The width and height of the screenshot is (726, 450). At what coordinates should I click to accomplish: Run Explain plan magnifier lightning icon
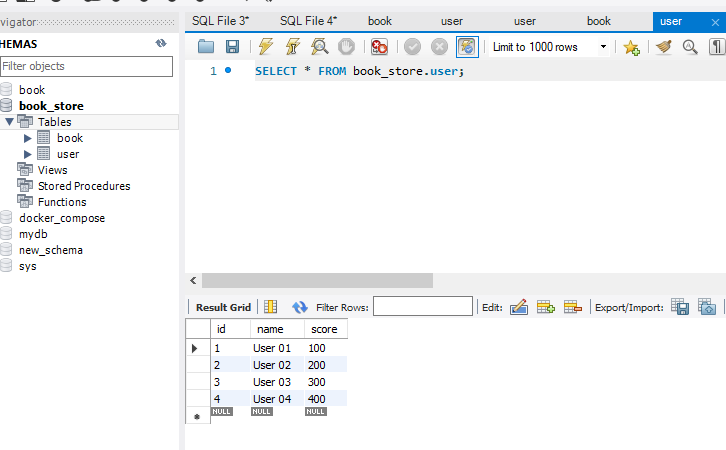click(x=319, y=47)
